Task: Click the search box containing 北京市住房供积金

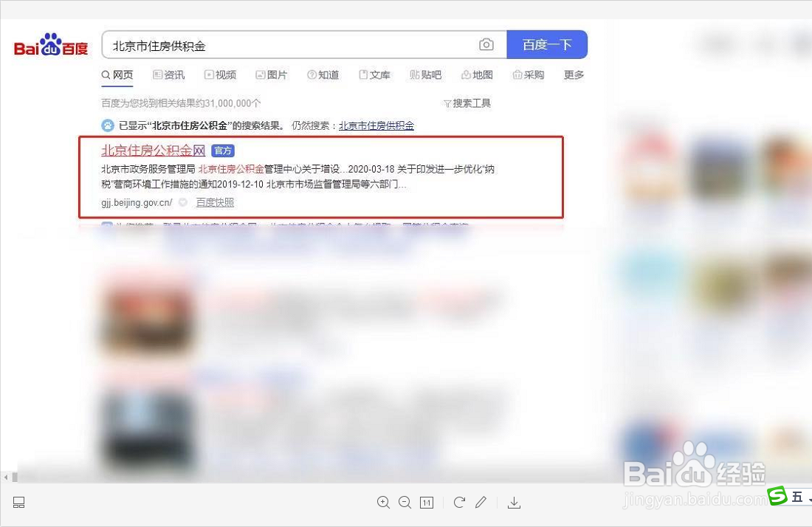Action: point(304,45)
